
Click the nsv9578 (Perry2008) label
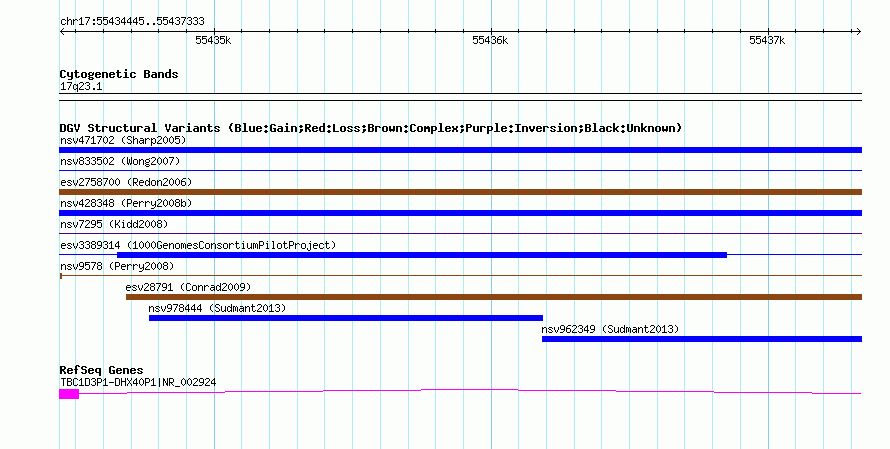click(117, 266)
